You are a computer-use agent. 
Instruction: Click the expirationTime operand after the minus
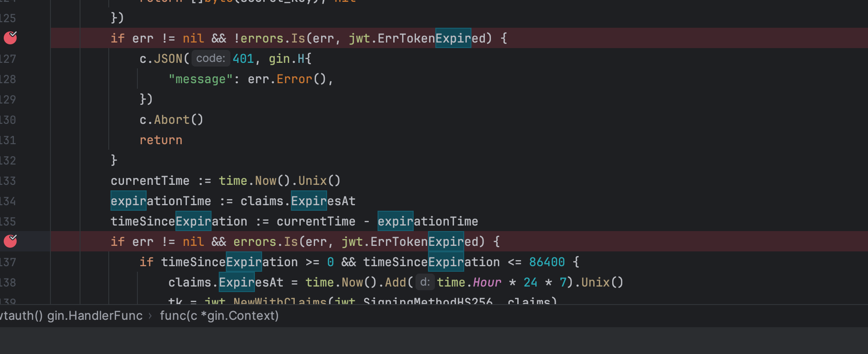pyautogui.click(x=428, y=221)
